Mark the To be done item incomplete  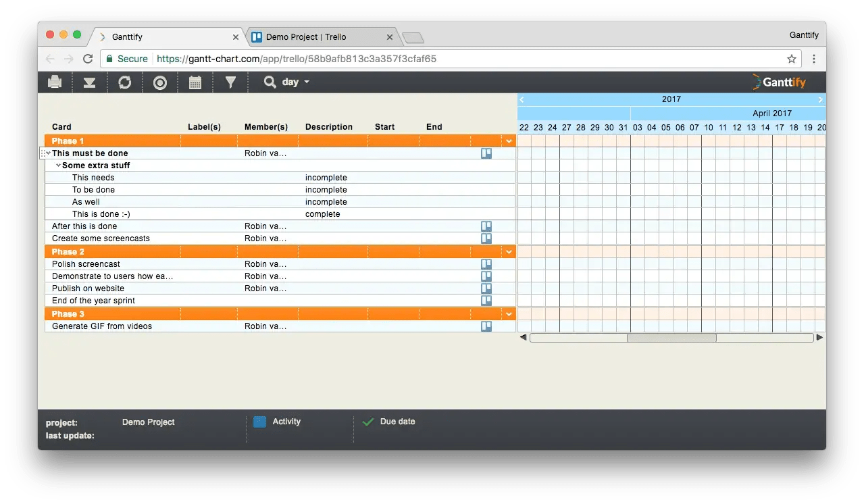[326, 189]
